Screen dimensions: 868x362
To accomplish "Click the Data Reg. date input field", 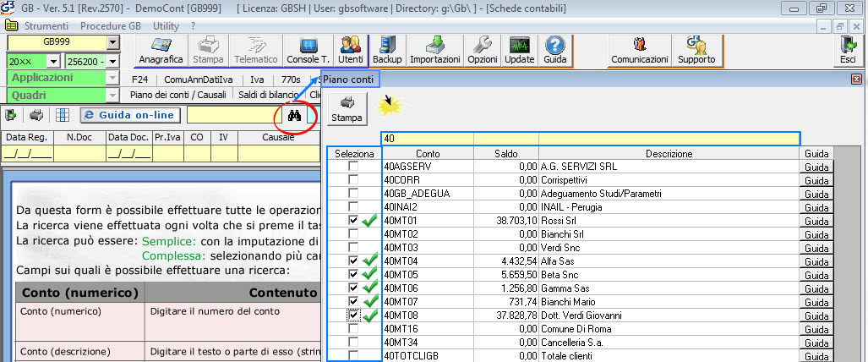I will [x=28, y=154].
